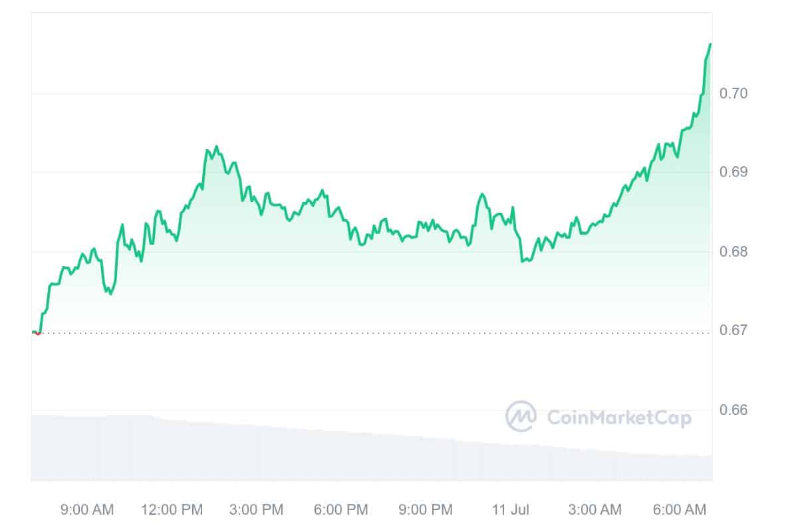Click the highest peak at the chart's right end
The height and width of the screenshot is (532, 798).
click(x=710, y=44)
